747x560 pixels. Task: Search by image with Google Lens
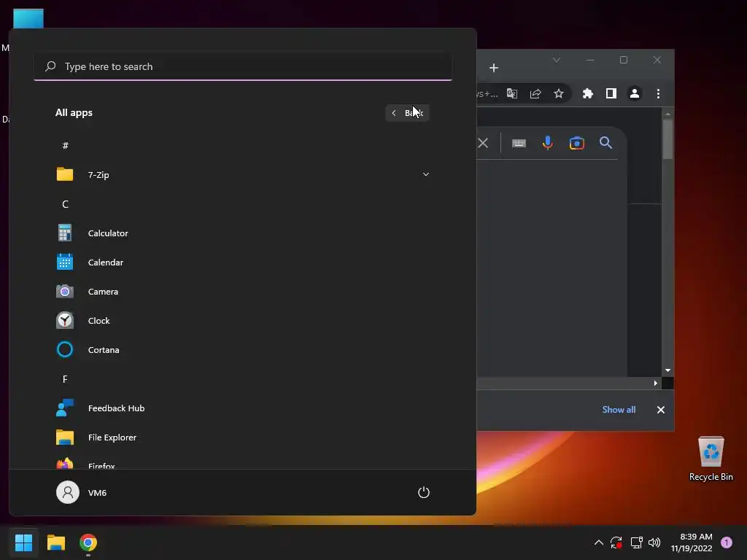[577, 143]
